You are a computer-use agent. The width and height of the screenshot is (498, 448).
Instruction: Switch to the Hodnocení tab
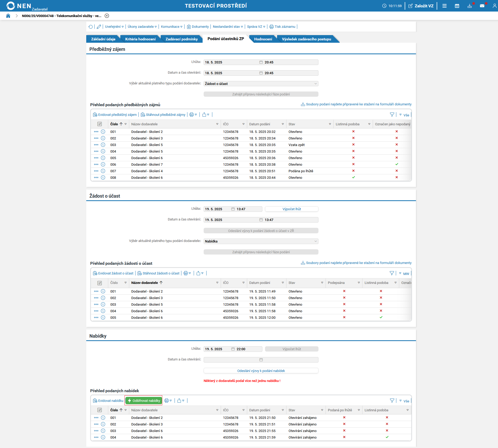263,39
